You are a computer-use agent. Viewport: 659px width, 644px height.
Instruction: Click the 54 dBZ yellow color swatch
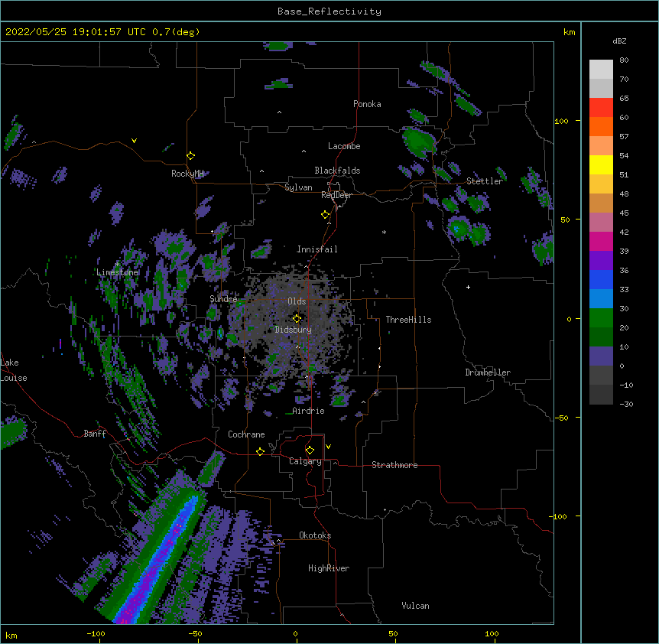(x=601, y=164)
